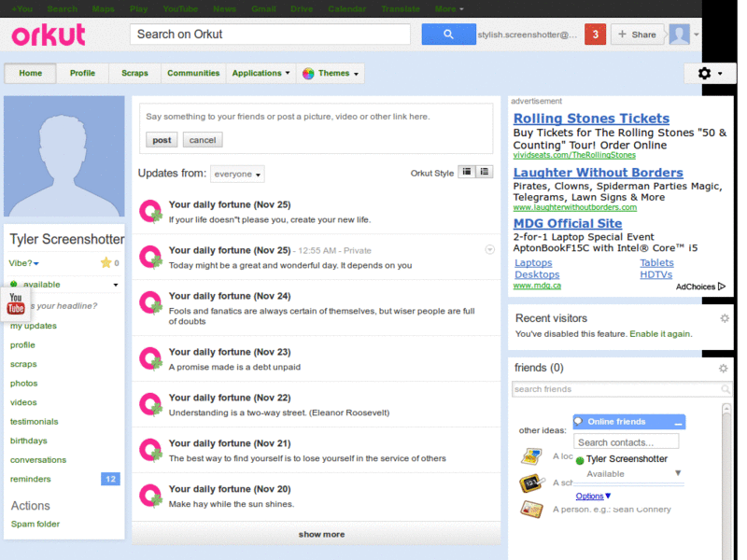Click the Share button
The width and height of the screenshot is (747, 560).
[637, 35]
